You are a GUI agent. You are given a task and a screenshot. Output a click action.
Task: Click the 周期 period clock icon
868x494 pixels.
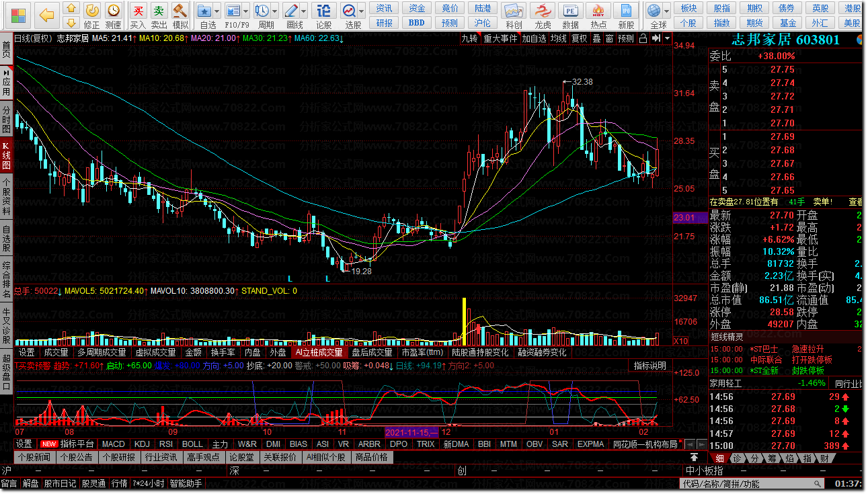click(x=262, y=11)
